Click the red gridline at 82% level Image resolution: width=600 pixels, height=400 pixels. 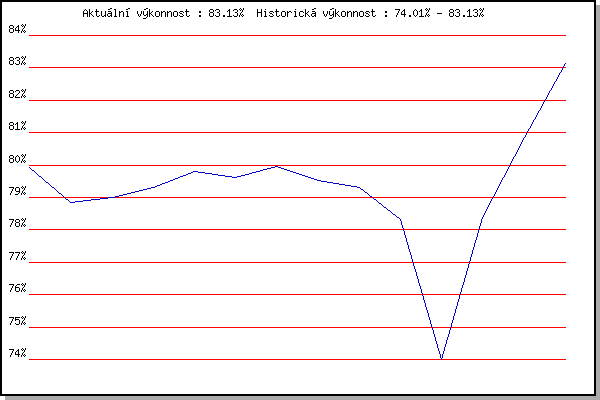300,100
